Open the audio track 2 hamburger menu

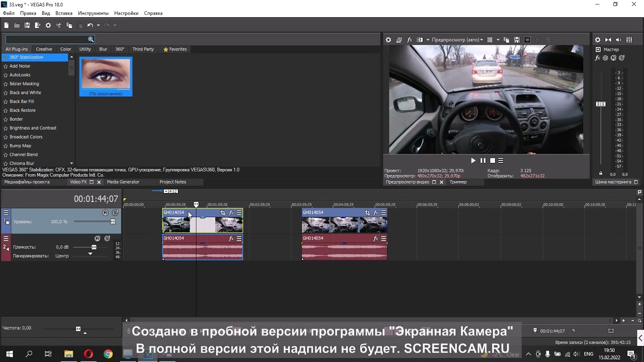6,238
